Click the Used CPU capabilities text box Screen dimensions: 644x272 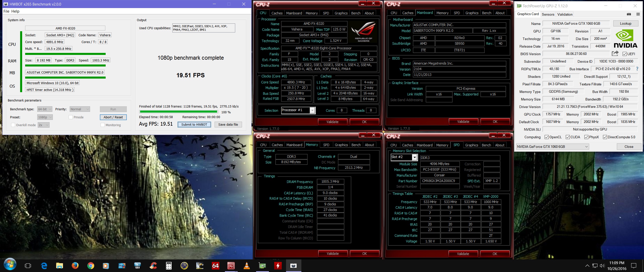[204, 28]
